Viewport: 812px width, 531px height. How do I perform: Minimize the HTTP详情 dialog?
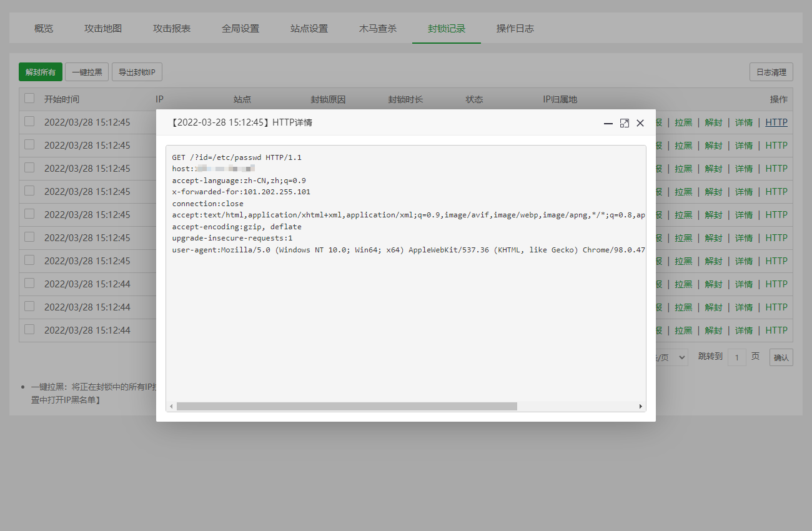[x=608, y=124]
